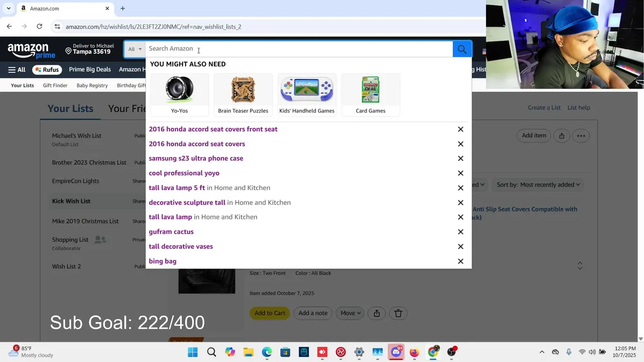The height and width of the screenshot is (362, 644).
Task: Click in the Search Amazon field
Action: 299,49
